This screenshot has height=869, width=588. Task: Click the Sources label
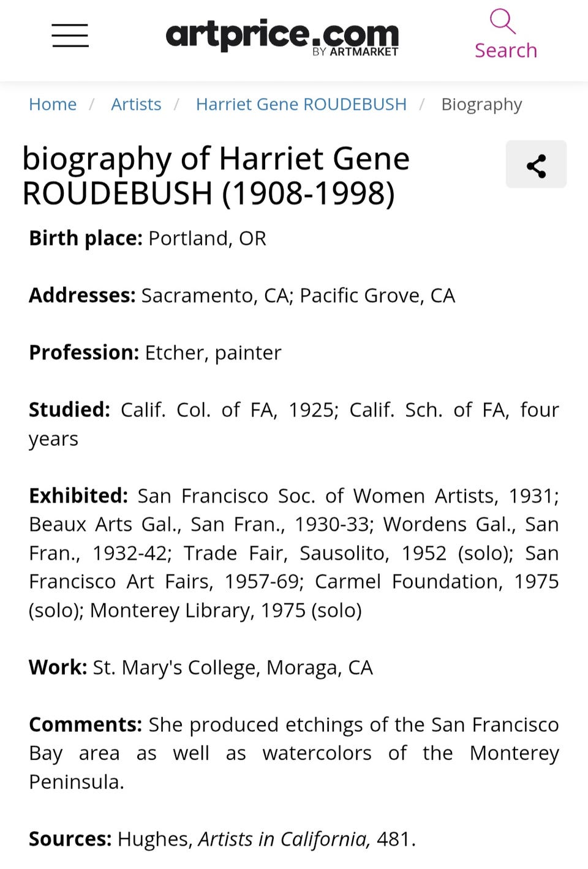[70, 839]
